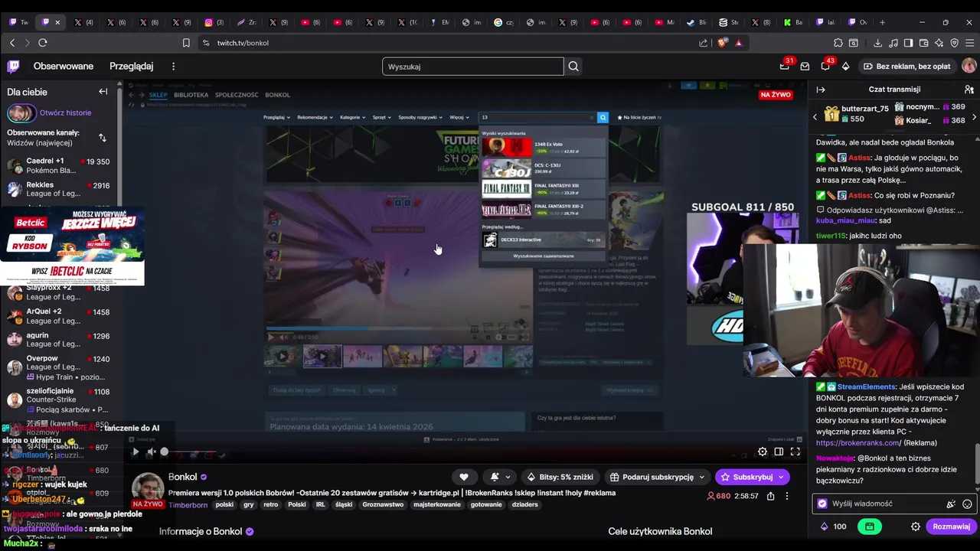Viewport: 980px width, 551px height.
Task: Collapse the Dla ciebie sidebar
Action: pos(103,92)
